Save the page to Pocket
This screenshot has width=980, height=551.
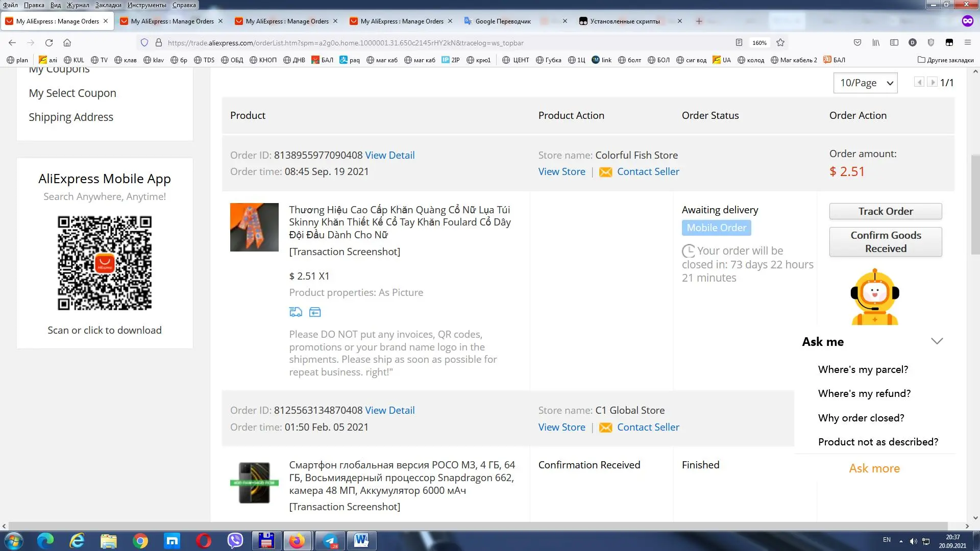pos(857,43)
